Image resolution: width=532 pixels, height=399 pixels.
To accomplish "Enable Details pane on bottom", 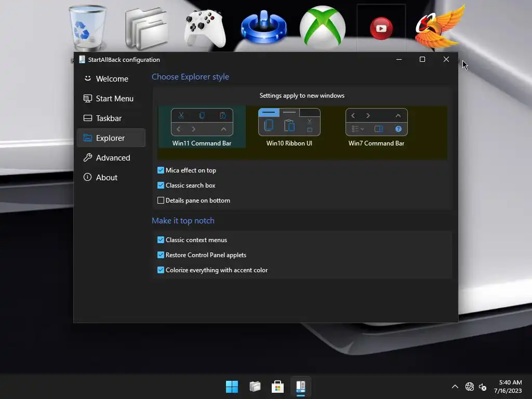I will tap(161, 201).
